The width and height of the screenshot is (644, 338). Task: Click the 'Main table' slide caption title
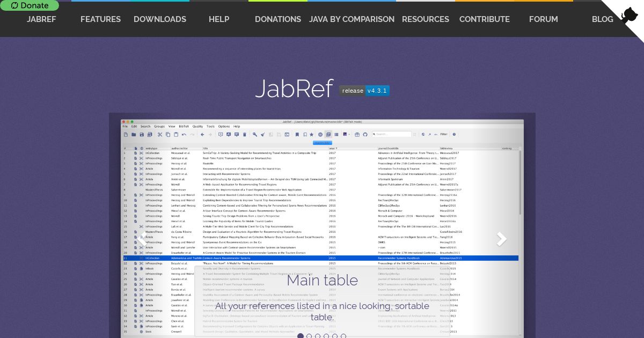click(322, 280)
